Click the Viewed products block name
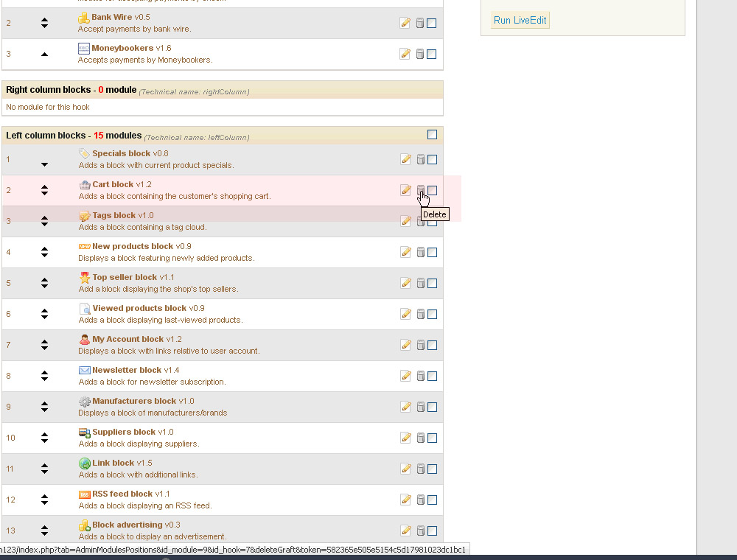Viewport: 737px width, 560px height. pos(139,308)
